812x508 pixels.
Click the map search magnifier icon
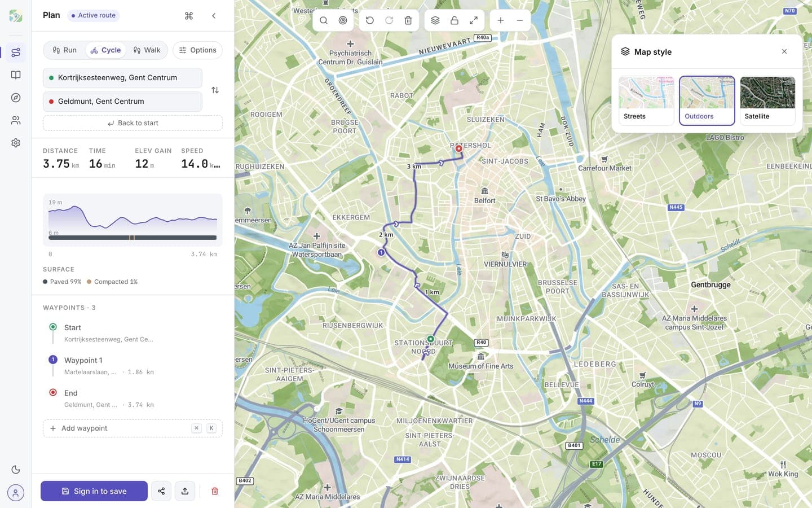[324, 20]
